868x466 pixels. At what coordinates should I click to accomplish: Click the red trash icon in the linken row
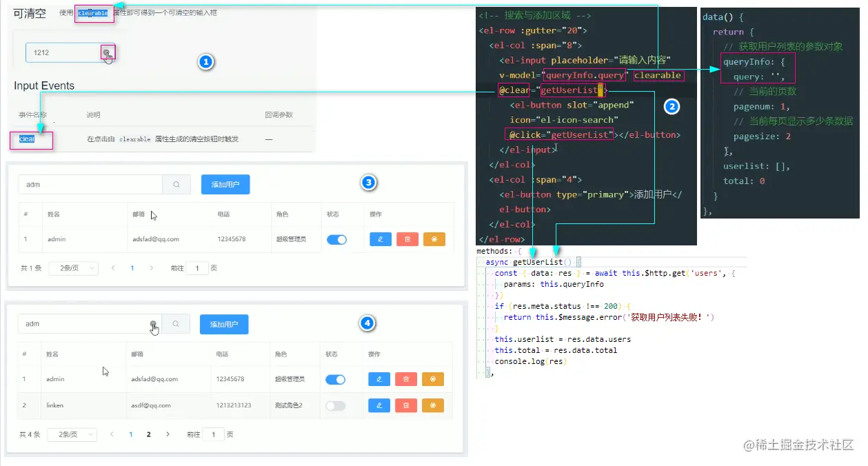(x=406, y=405)
